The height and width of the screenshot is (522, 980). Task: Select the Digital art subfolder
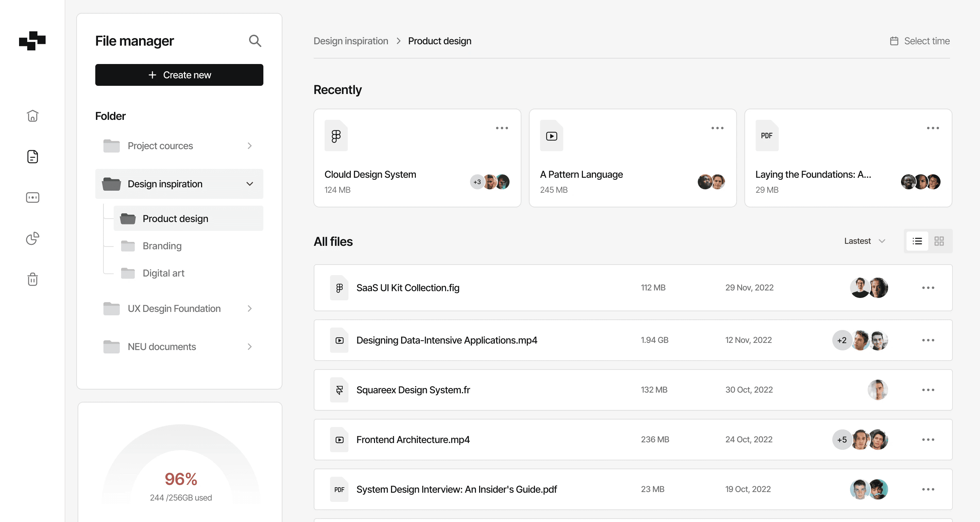click(163, 273)
